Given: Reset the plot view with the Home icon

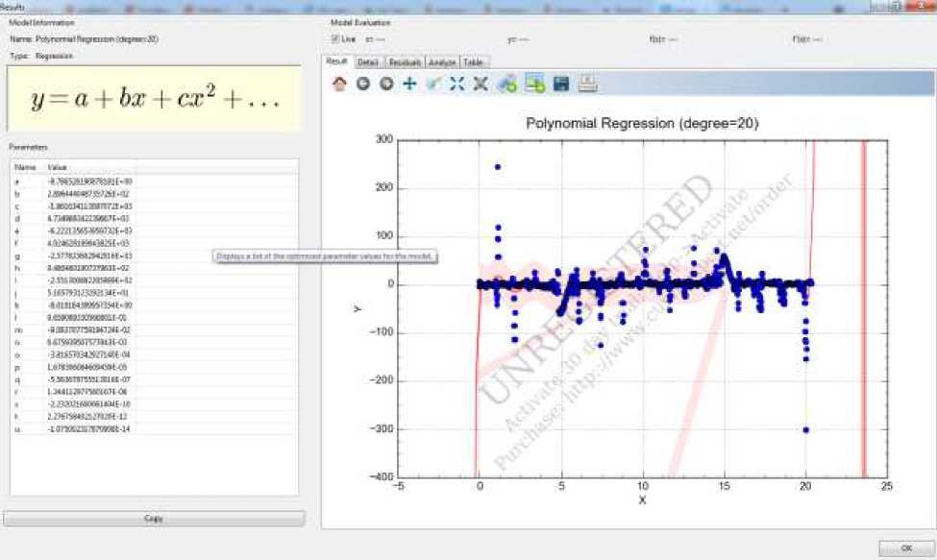Looking at the screenshot, I should pos(339,85).
